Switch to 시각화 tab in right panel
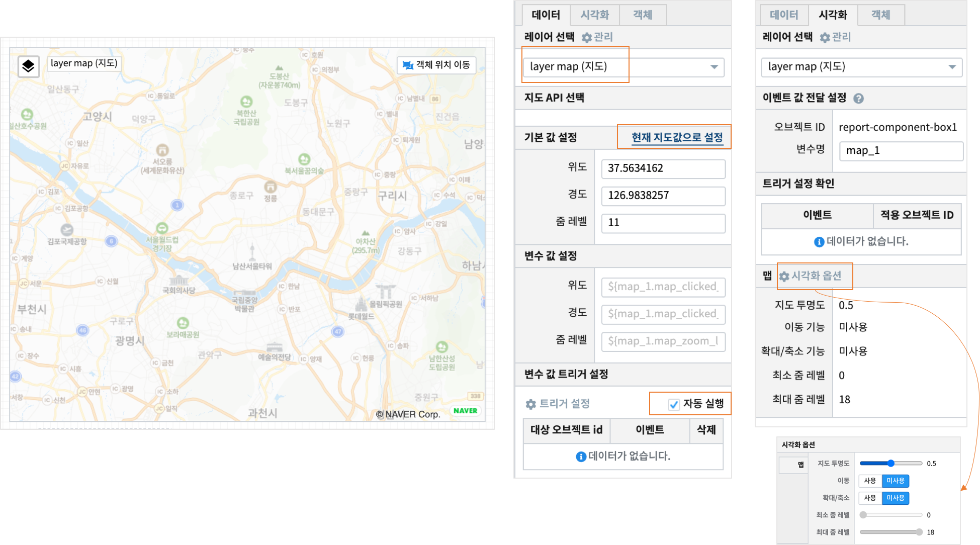This screenshot has height=545, width=980. 833,15
